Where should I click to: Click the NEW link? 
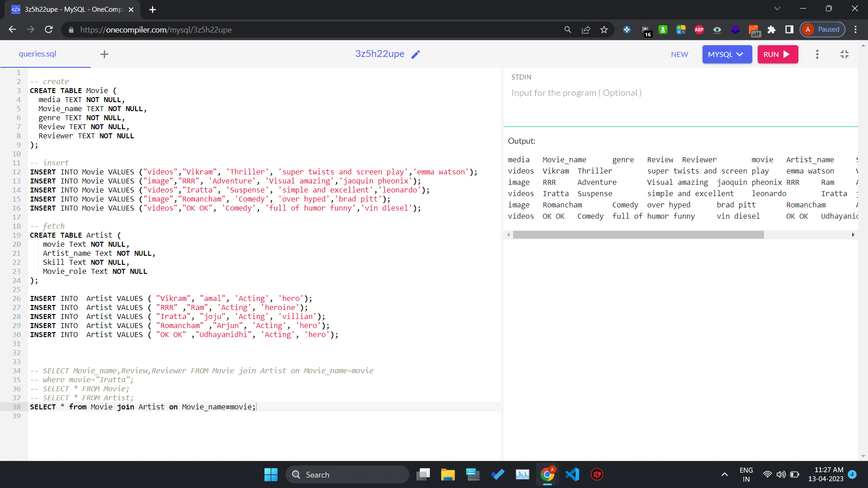point(679,54)
